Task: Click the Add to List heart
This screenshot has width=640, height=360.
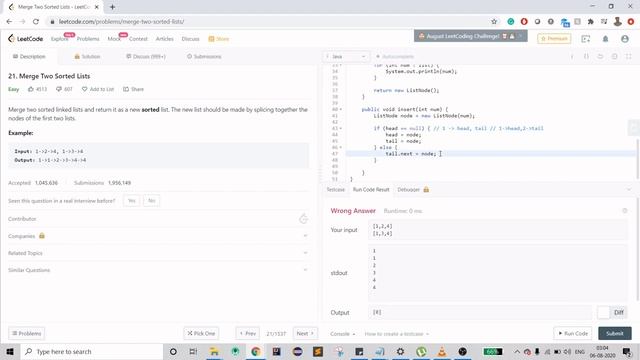Action: point(84,89)
